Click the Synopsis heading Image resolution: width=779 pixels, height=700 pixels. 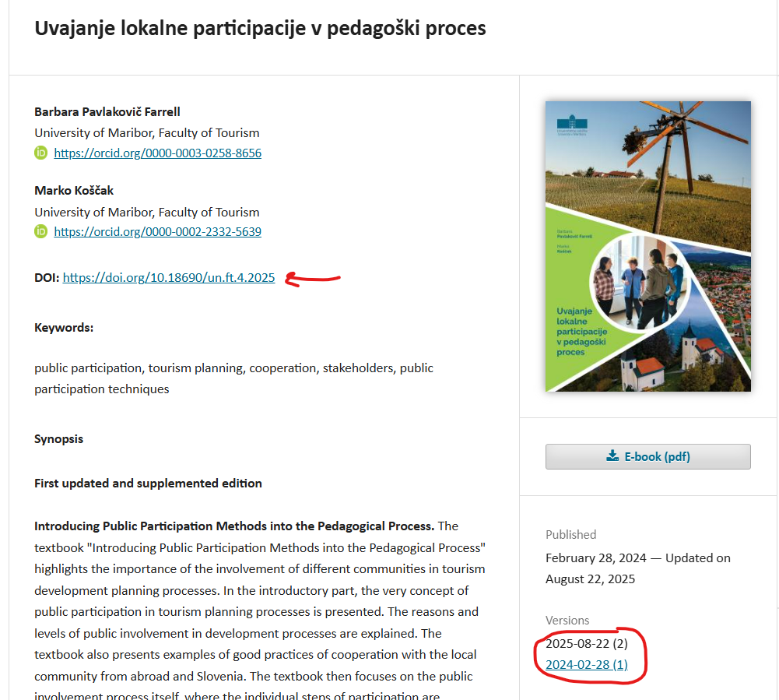tap(58, 439)
